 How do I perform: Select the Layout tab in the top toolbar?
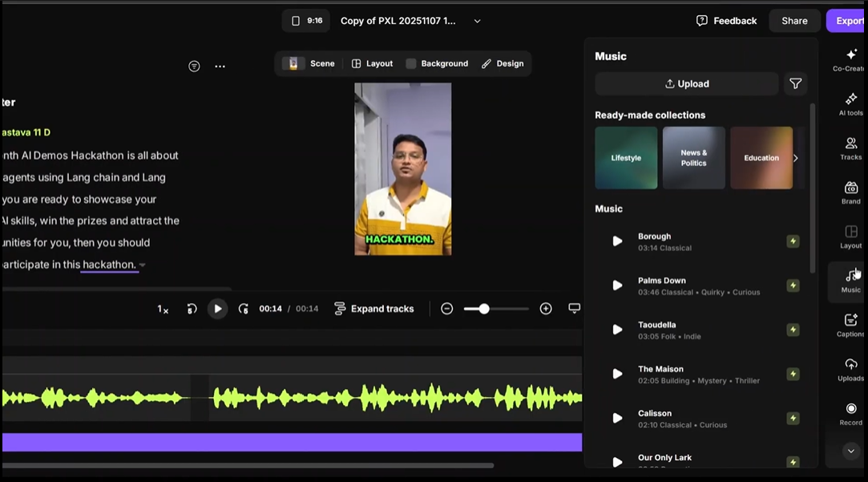click(372, 63)
